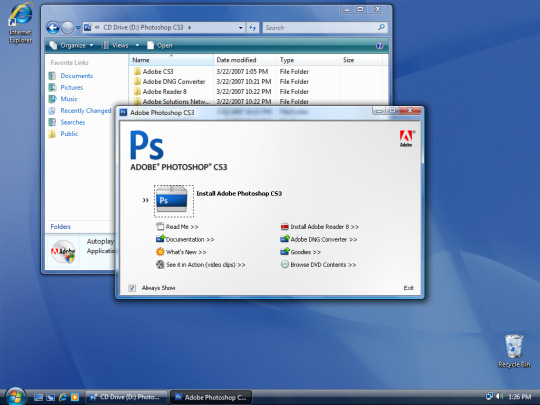Click the Adobe DNG Converter icon

(x=284, y=239)
